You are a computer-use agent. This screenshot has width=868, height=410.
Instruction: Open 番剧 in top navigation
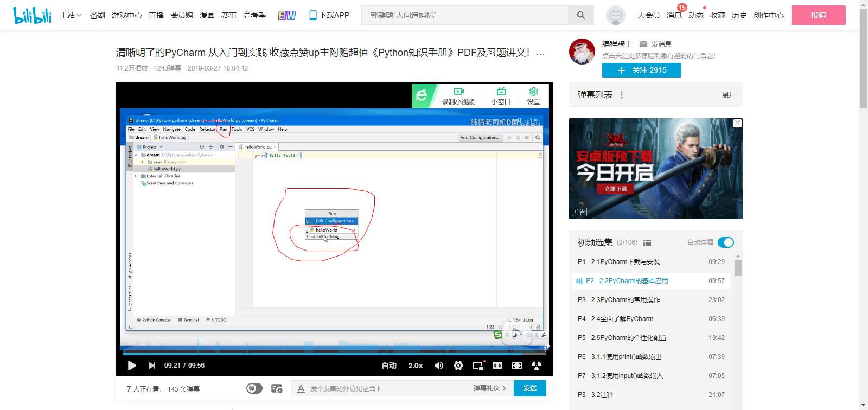tap(98, 15)
